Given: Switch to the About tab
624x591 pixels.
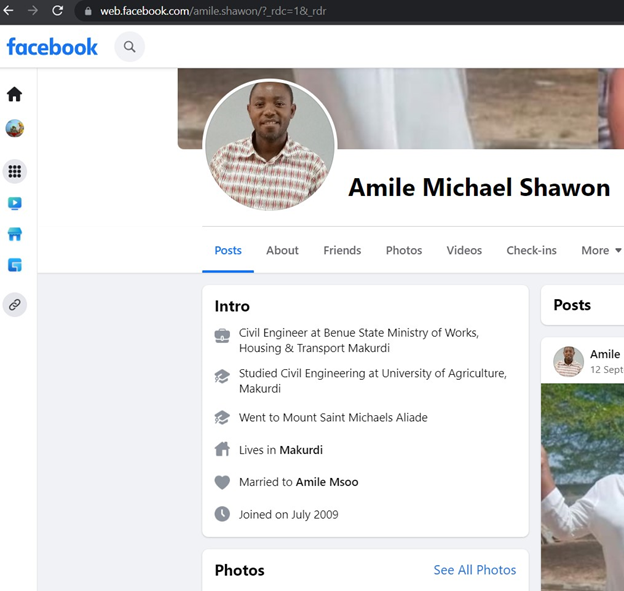Looking at the screenshot, I should pyautogui.click(x=282, y=250).
